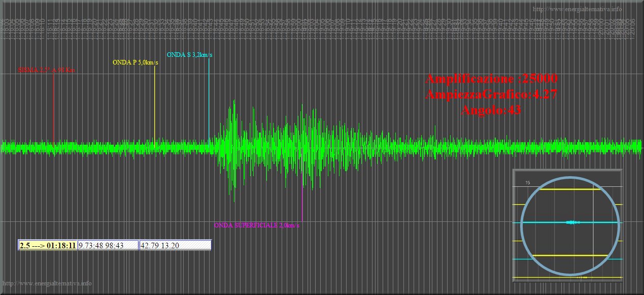Click the 'ONDA SUPERFICIALE 2,0km/s' label text
The height and width of the screenshot is (295, 644).
click(257, 225)
